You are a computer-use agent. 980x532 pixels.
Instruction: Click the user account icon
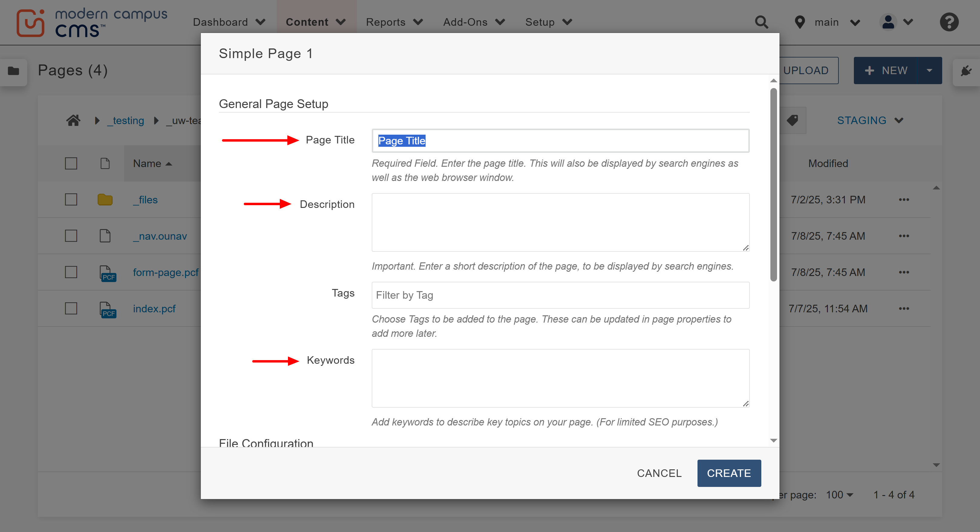pos(888,22)
